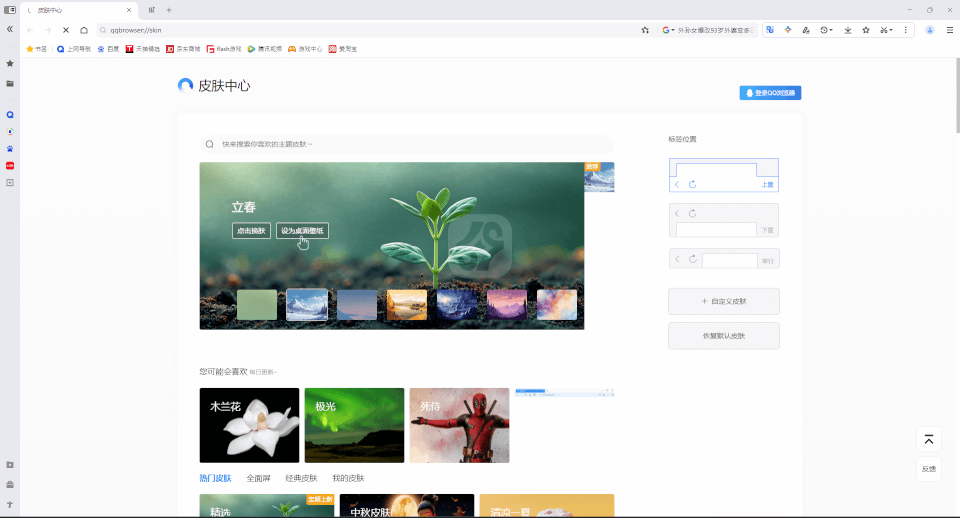Open the 上网导航 bookmark
The width and height of the screenshot is (960, 518).
[x=74, y=49]
